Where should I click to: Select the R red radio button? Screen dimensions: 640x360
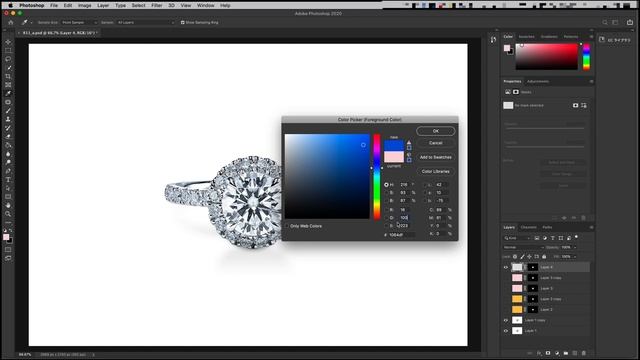(386, 210)
